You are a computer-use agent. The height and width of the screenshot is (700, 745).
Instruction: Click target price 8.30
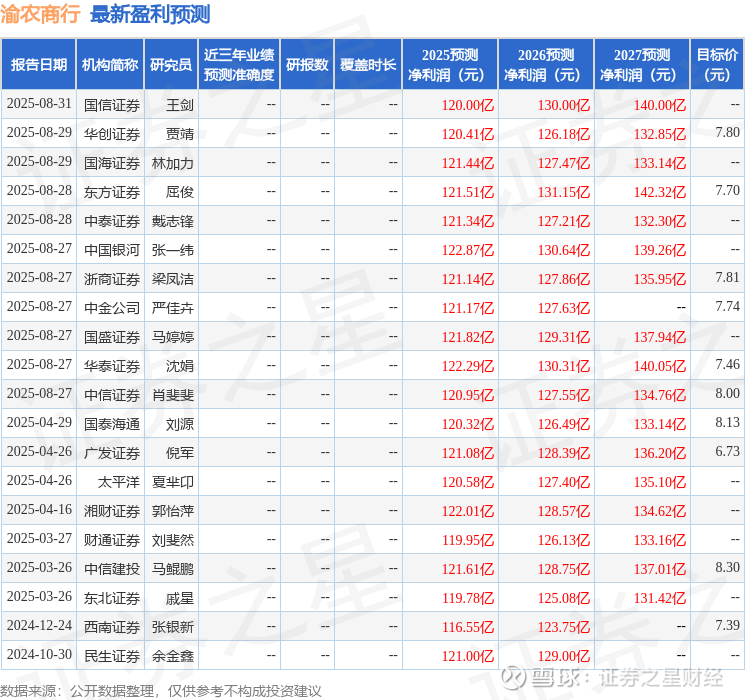[x=727, y=567]
